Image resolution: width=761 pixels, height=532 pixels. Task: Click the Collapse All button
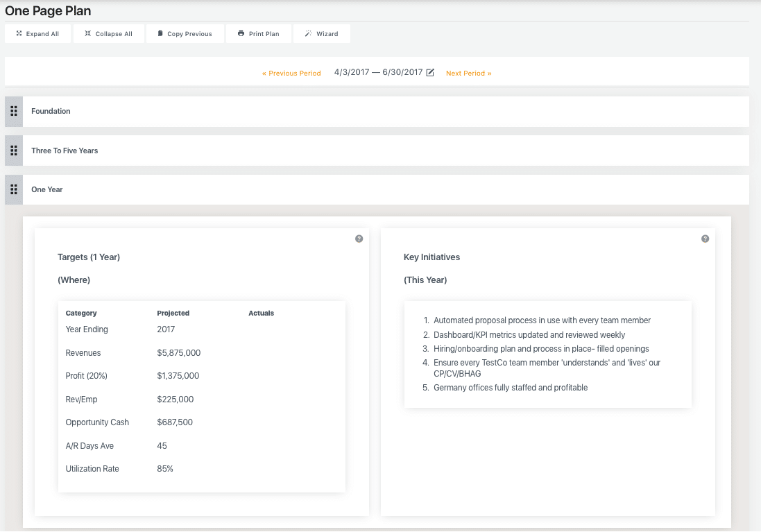click(x=109, y=33)
